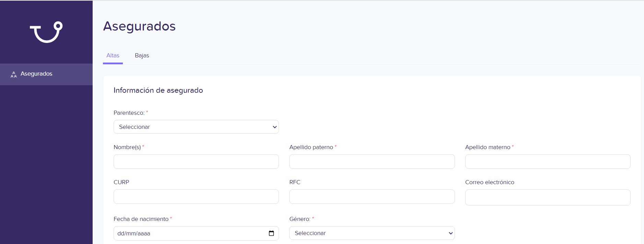
Task: Click the CURP text field
Action: click(x=196, y=197)
